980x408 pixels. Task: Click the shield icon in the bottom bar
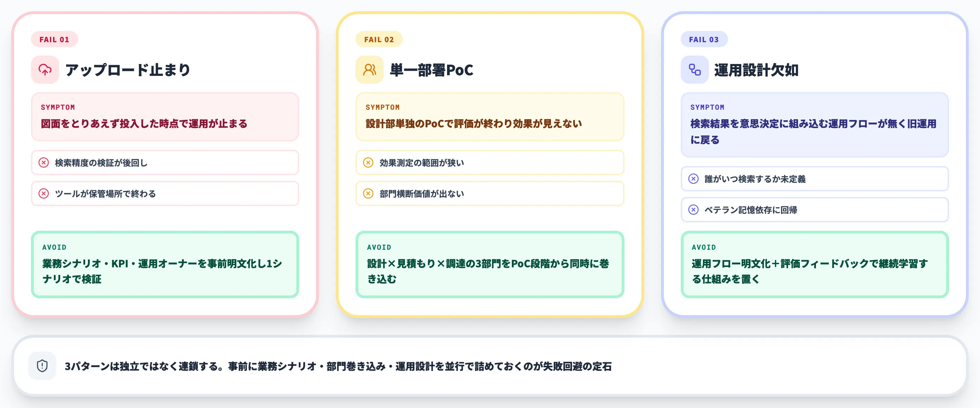(x=42, y=366)
